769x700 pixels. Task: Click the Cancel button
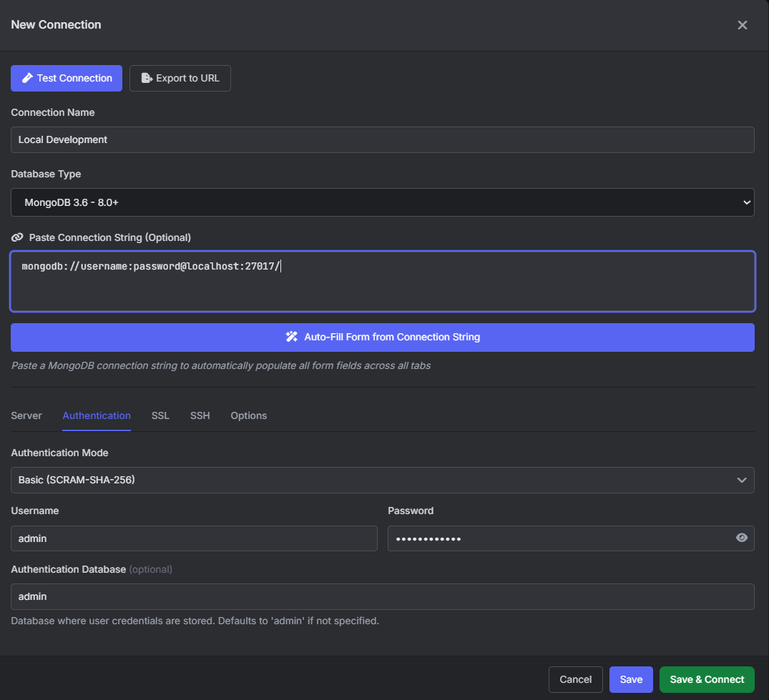coord(576,679)
